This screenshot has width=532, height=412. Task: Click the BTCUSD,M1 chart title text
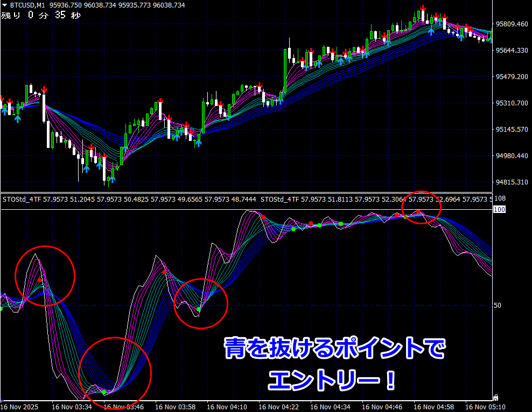coord(27,5)
